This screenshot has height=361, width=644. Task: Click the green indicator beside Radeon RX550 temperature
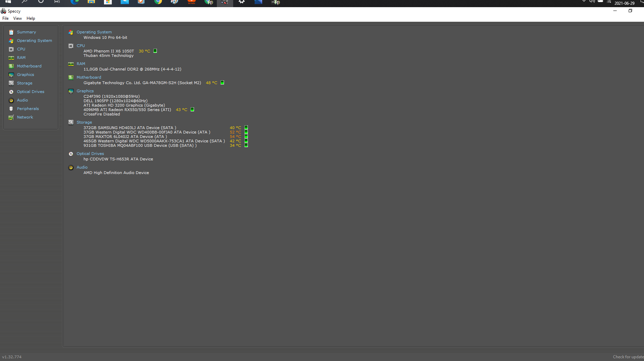click(x=192, y=109)
